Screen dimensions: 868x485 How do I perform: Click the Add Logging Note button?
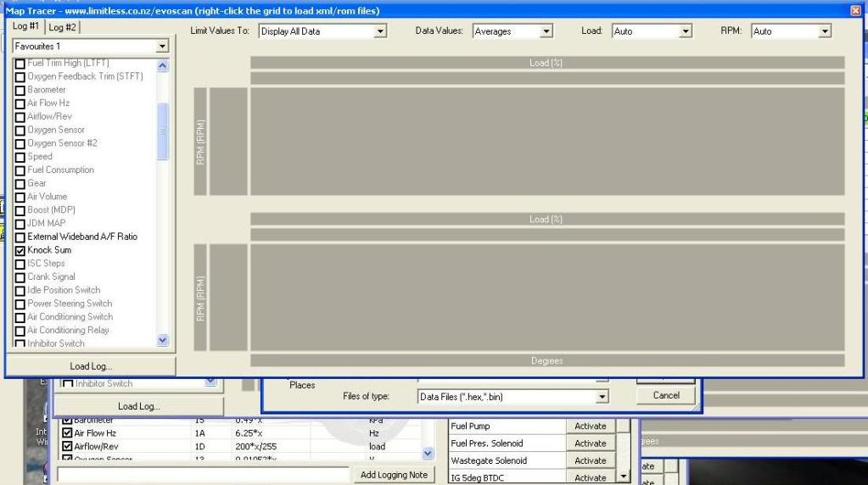(x=394, y=475)
